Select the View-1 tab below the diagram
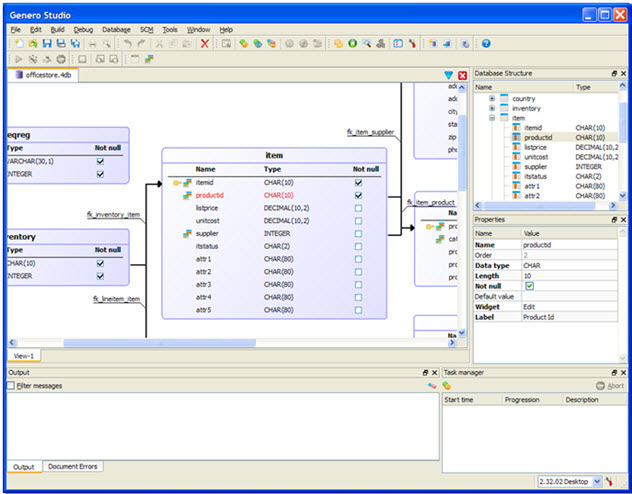The image size is (632, 494). tap(23, 355)
